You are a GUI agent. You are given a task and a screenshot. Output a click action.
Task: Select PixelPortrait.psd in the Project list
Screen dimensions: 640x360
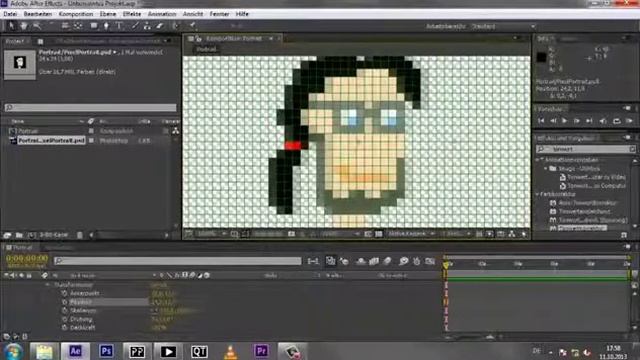coord(51,140)
